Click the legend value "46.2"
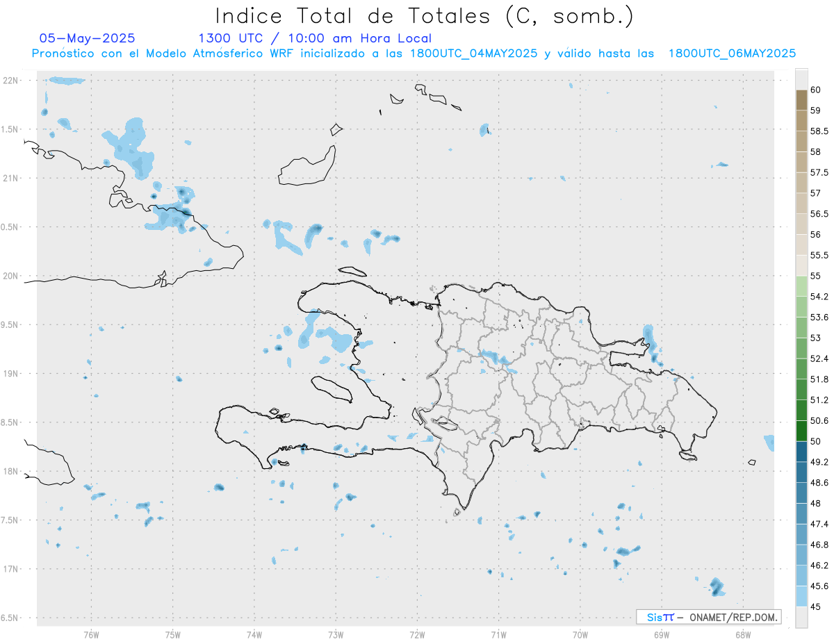 pos(819,565)
